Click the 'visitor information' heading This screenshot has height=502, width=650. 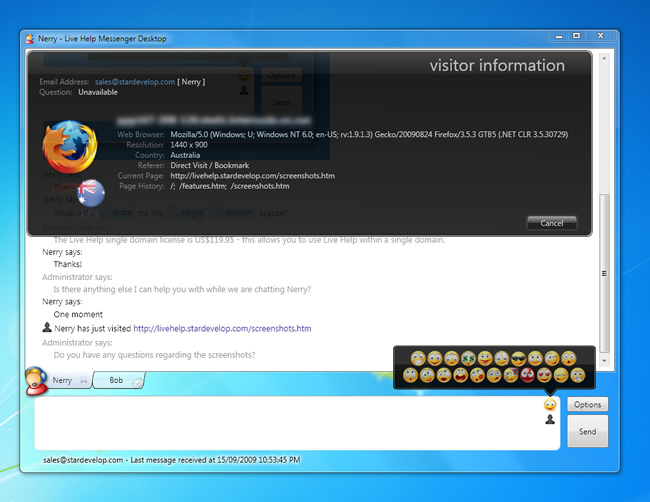click(x=497, y=65)
